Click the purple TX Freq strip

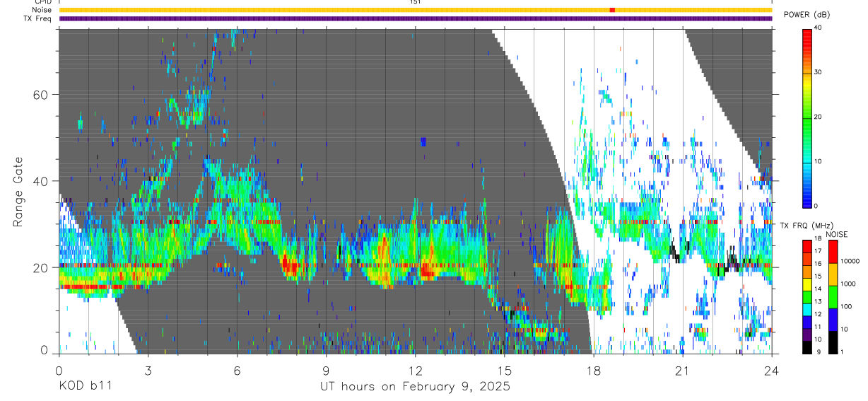(x=416, y=18)
